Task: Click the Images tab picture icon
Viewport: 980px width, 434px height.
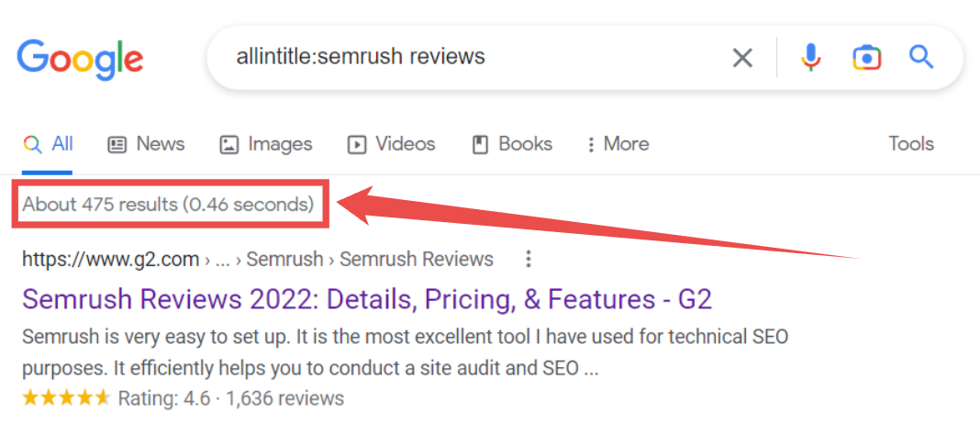Action: (x=228, y=145)
